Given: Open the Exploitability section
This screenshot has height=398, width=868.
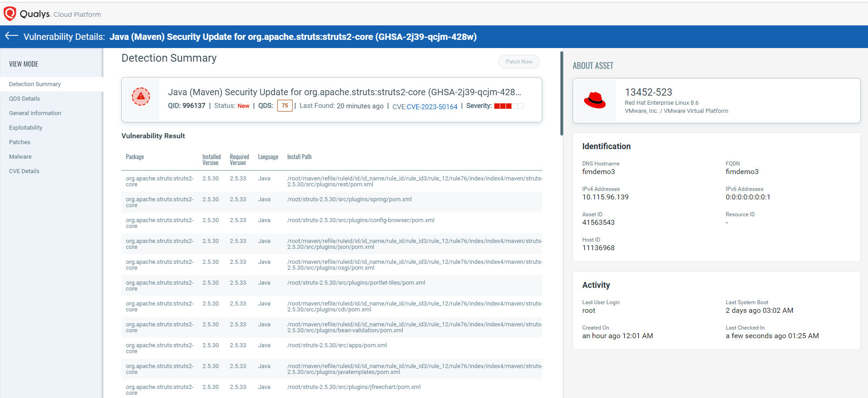Looking at the screenshot, I should 26,128.
